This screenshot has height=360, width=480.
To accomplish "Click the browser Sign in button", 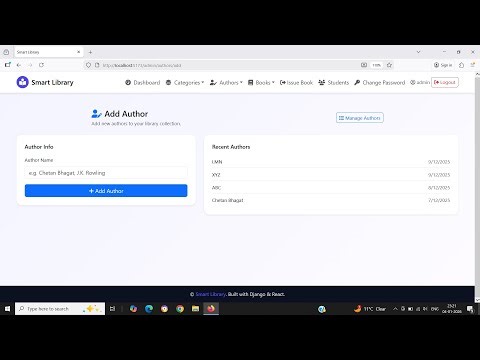I will (443, 65).
